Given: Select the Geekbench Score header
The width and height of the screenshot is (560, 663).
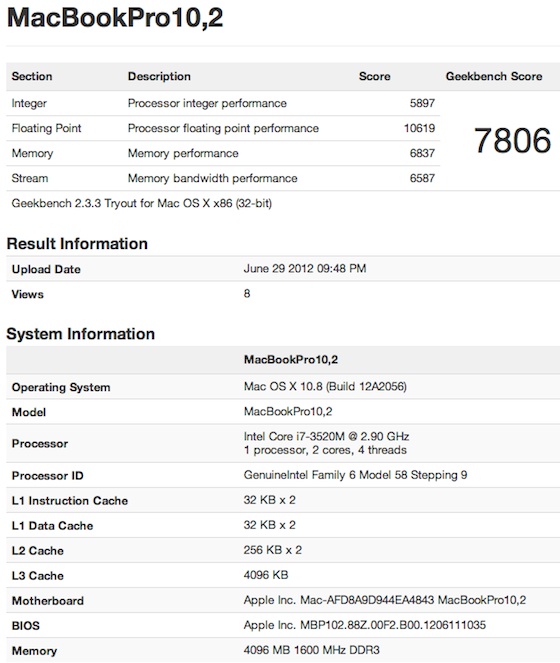Looking at the screenshot, I should click(494, 77).
